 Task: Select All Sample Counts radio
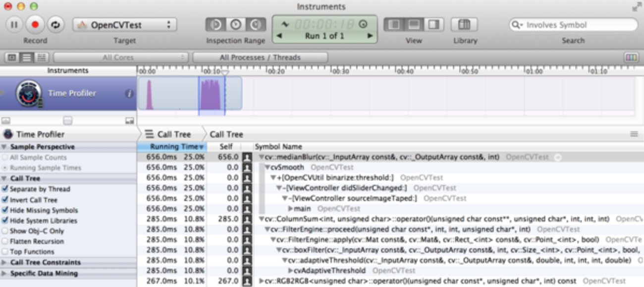pos(5,157)
